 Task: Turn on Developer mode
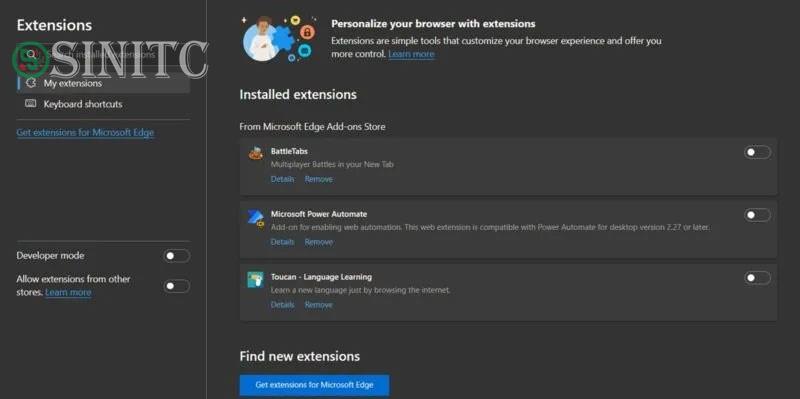(177, 256)
